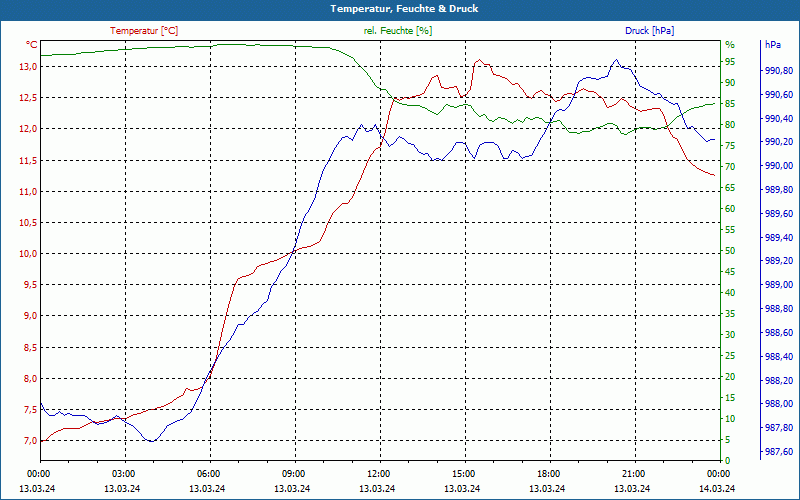Click the '989,00' pressure axis value
Viewport: 800px width, 500px height.
coord(779,285)
